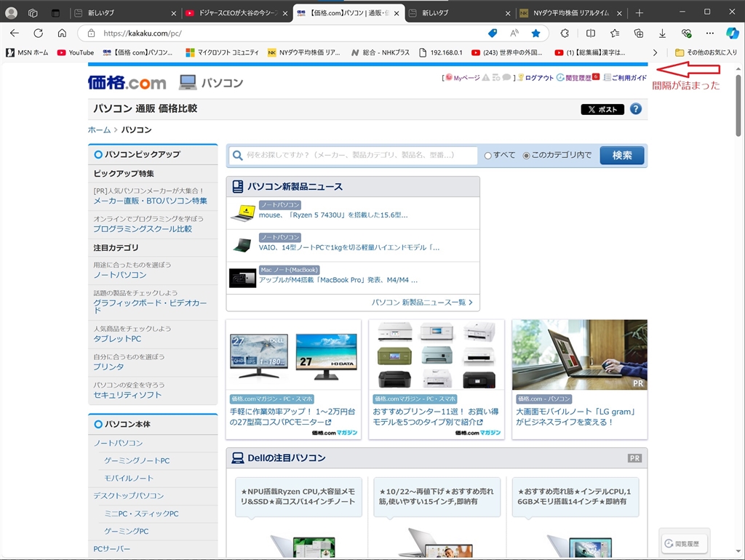The width and height of the screenshot is (745, 560).
Task: Open the 閲覧履歴 link in header
Action: (x=578, y=77)
